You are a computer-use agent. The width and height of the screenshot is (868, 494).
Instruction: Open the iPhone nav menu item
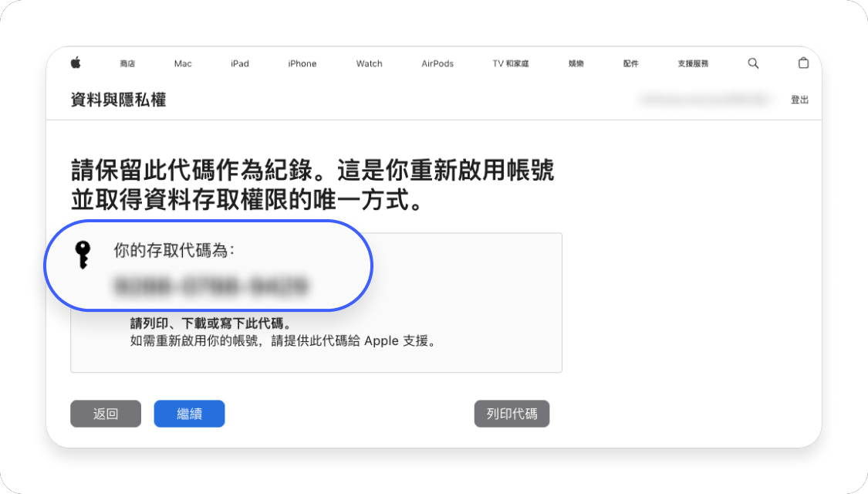302,64
